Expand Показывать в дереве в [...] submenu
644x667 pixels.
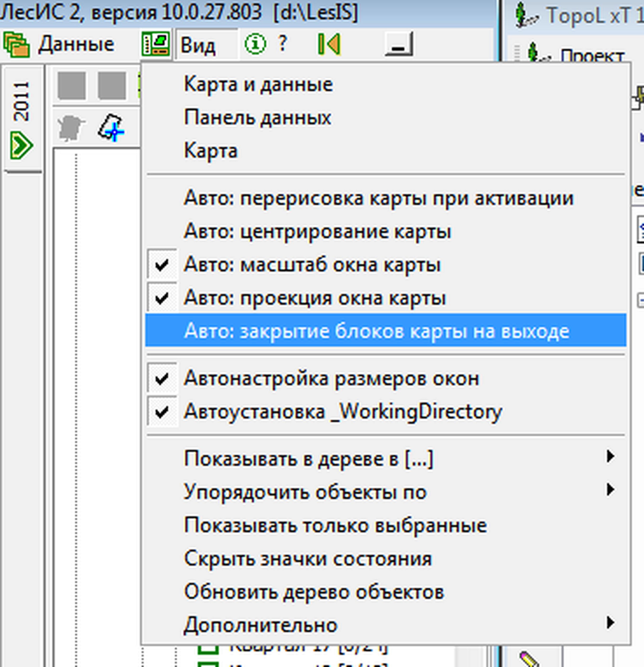386,458
